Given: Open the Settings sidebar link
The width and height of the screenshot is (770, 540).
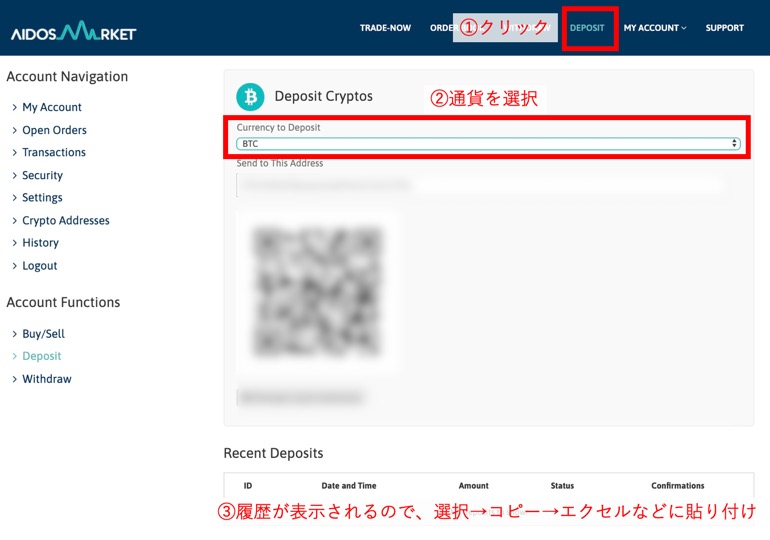Looking at the screenshot, I should (42, 197).
